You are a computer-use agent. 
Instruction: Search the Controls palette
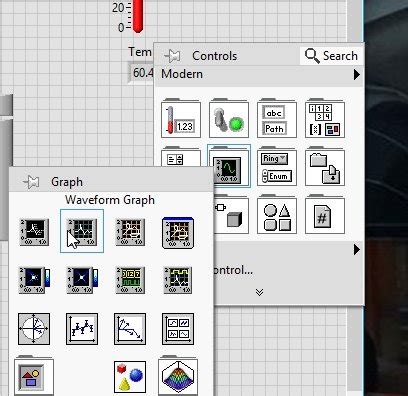click(x=331, y=56)
